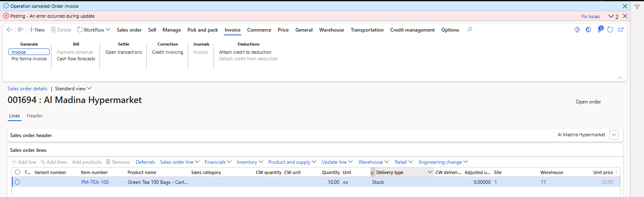The width and height of the screenshot is (644, 197).
Task: Open the filter pane funnel icon
Action: click(637, 7)
